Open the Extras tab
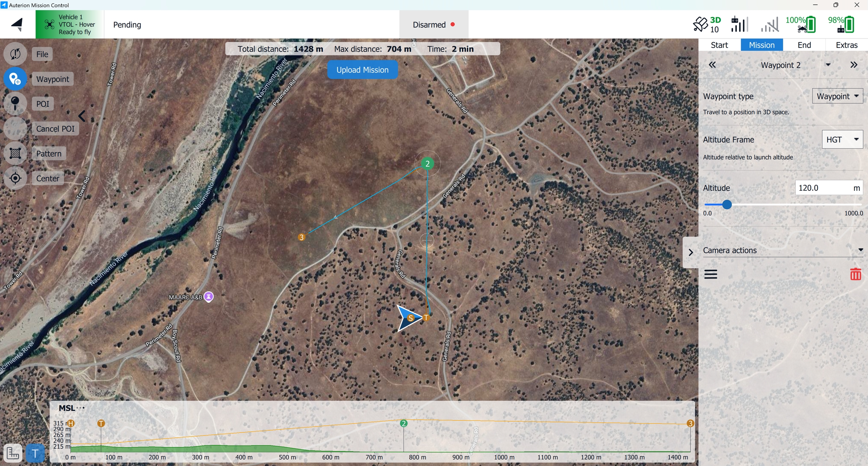Image resolution: width=868 pixels, height=466 pixels. tap(846, 45)
